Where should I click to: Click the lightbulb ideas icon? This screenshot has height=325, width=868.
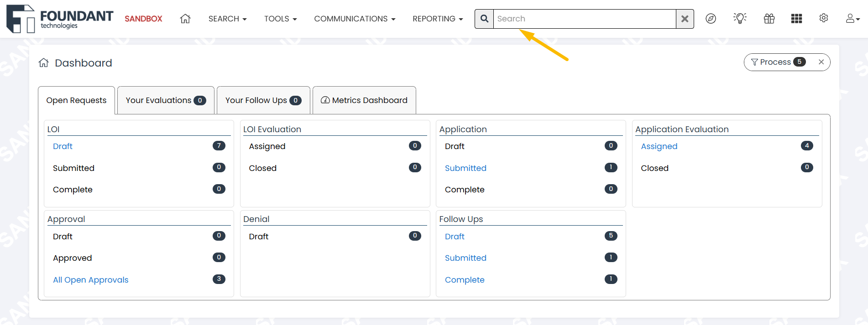[x=740, y=18]
